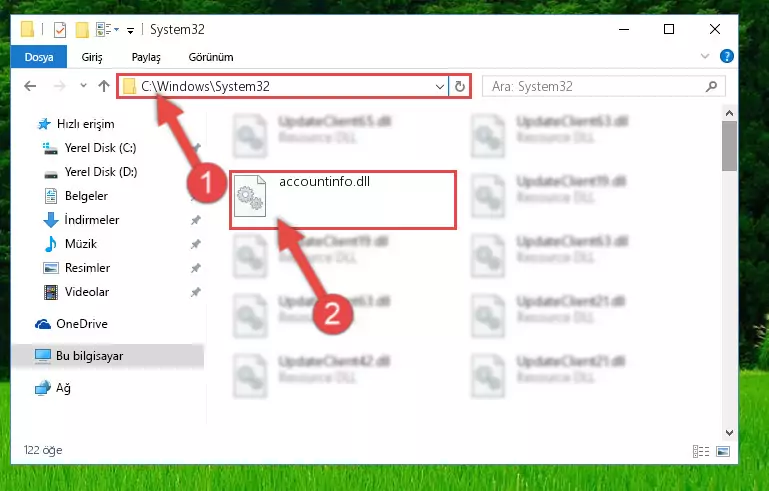Screen dimensions: 769x491
Task: Switch to the Giriş ribbon tab
Action: click(92, 57)
